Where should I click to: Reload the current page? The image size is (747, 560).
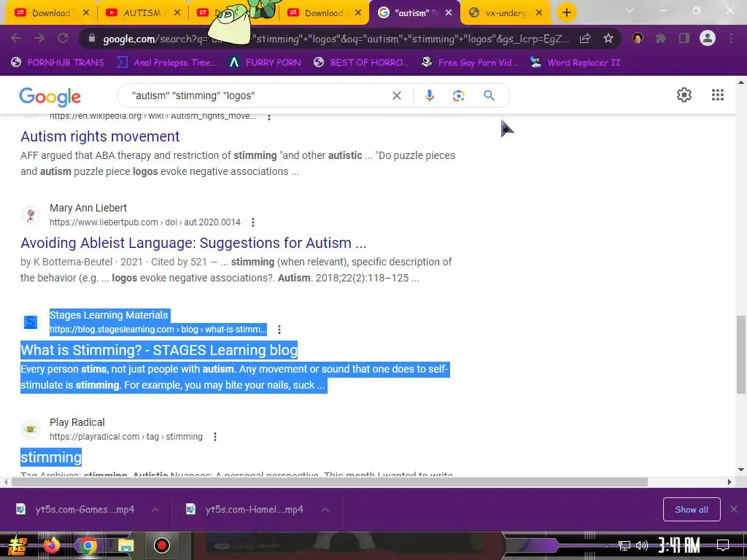[x=63, y=38]
